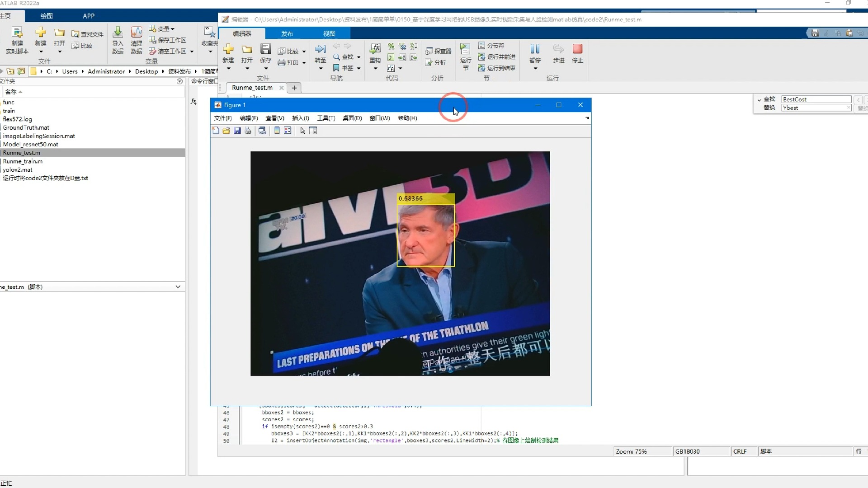Switch to the Plots (绘图) tab

click(47, 16)
